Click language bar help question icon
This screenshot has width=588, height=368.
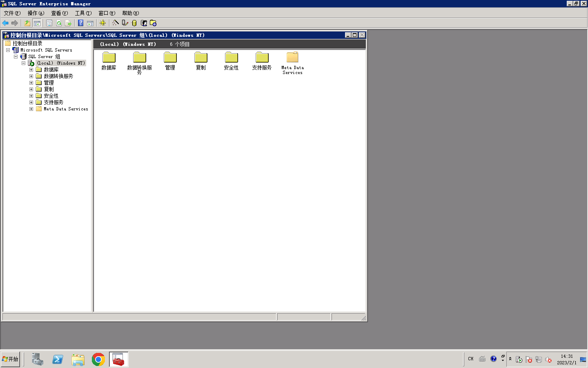(x=494, y=359)
